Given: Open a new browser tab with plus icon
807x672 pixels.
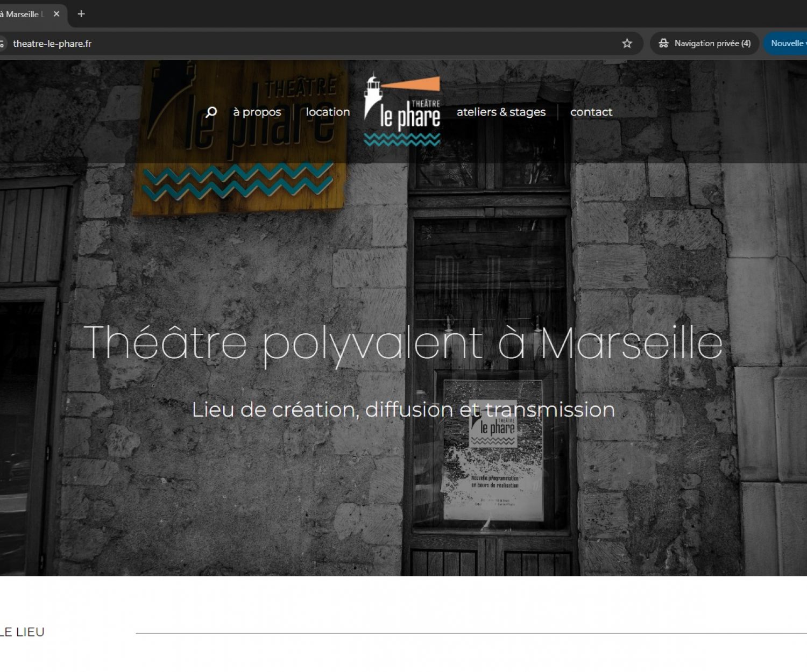Looking at the screenshot, I should (x=81, y=14).
